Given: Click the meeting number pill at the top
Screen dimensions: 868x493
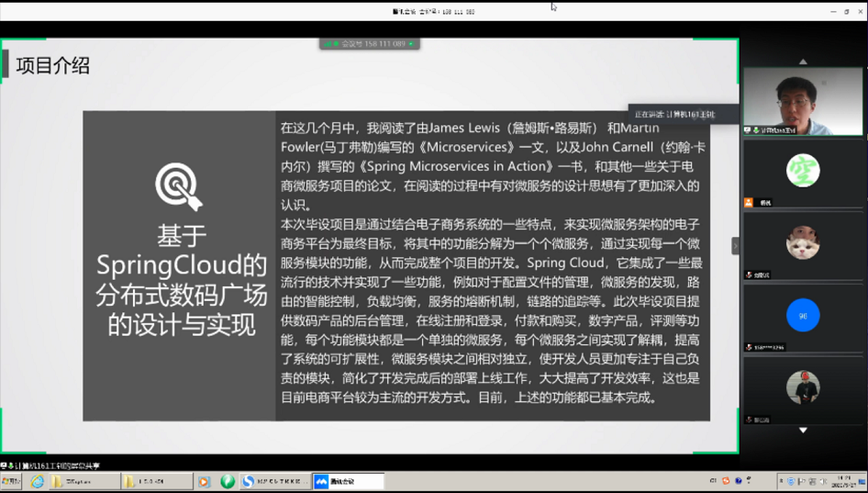Looking at the screenshot, I should pyautogui.click(x=369, y=44).
